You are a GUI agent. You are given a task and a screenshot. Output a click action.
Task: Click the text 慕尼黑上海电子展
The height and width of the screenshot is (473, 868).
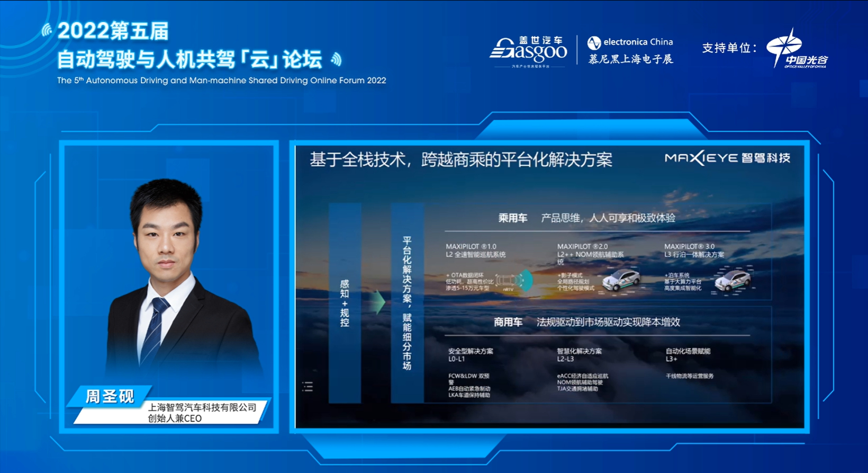[631, 59]
